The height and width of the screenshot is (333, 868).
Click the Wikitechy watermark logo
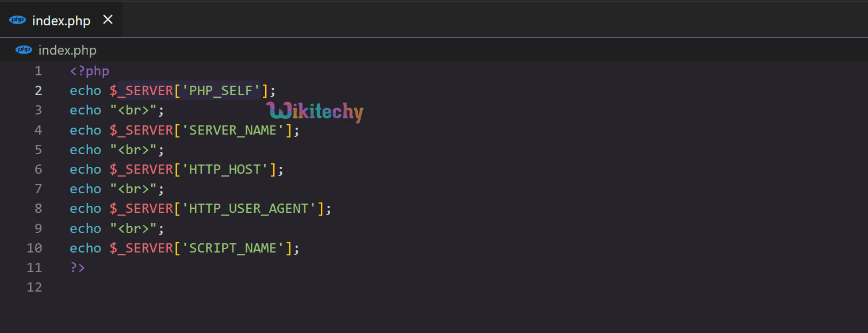point(314,112)
